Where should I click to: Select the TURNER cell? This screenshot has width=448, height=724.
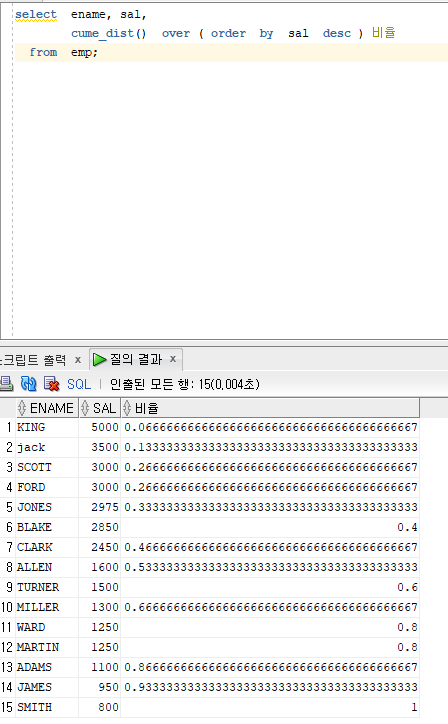point(47,587)
